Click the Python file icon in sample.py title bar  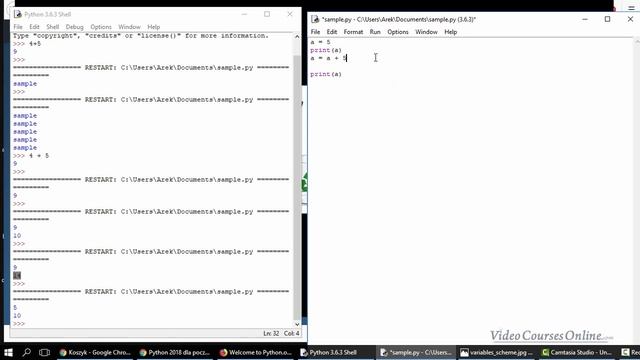(x=315, y=19)
